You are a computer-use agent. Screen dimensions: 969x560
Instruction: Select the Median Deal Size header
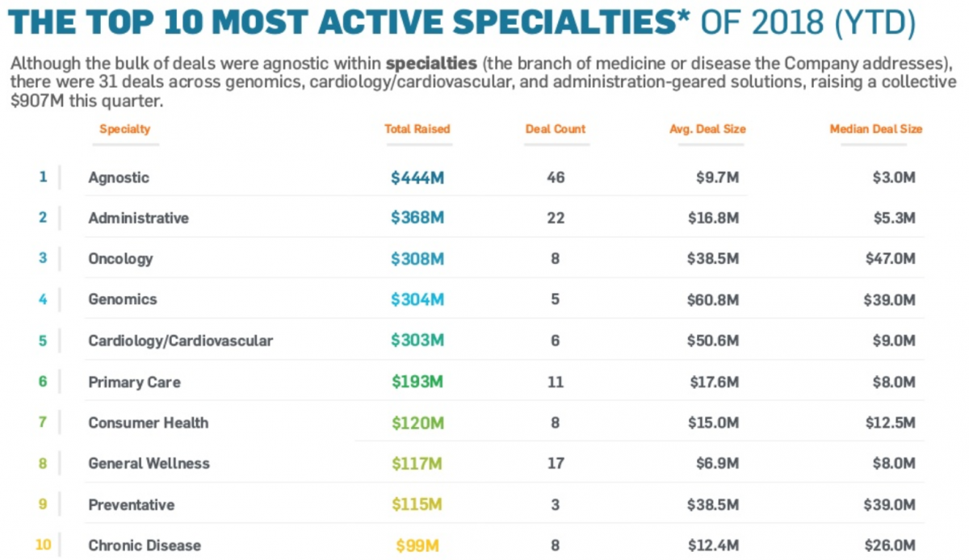click(x=876, y=129)
